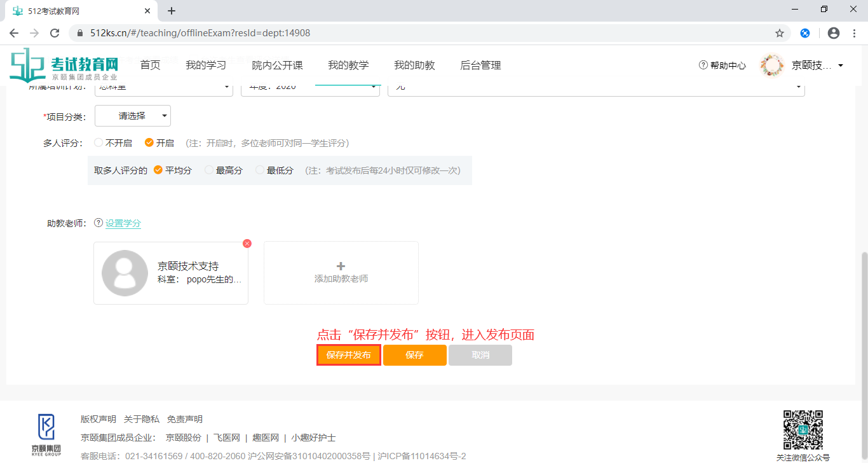This screenshot has height=463, width=868.
Task: Click the 保存并发布 button
Action: tap(349, 355)
